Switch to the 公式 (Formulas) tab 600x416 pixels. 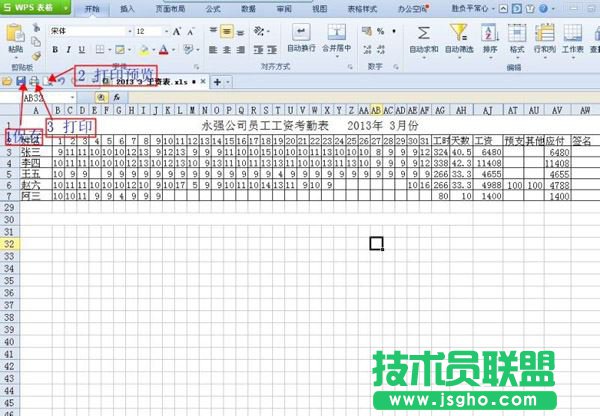coord(213,8)
